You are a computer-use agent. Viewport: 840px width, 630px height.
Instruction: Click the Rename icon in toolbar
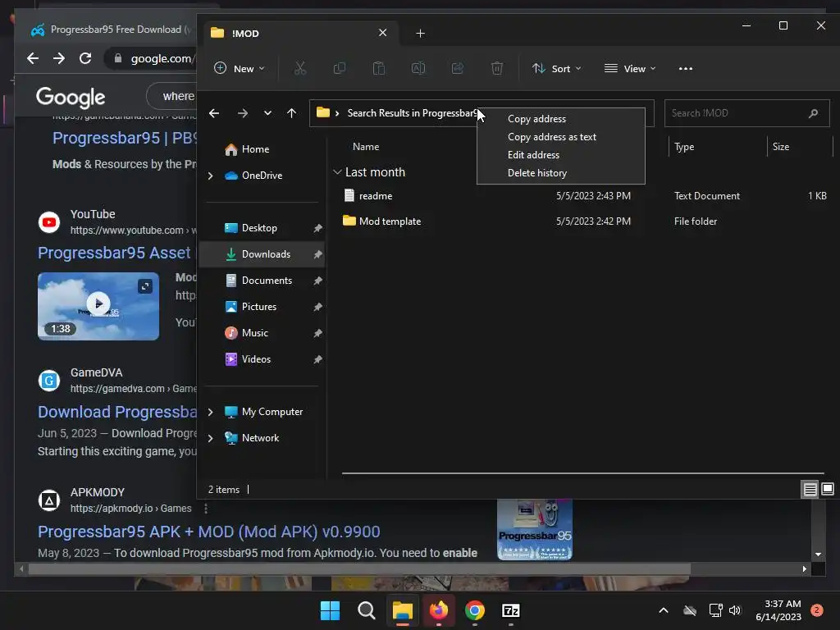click(418, 69)
